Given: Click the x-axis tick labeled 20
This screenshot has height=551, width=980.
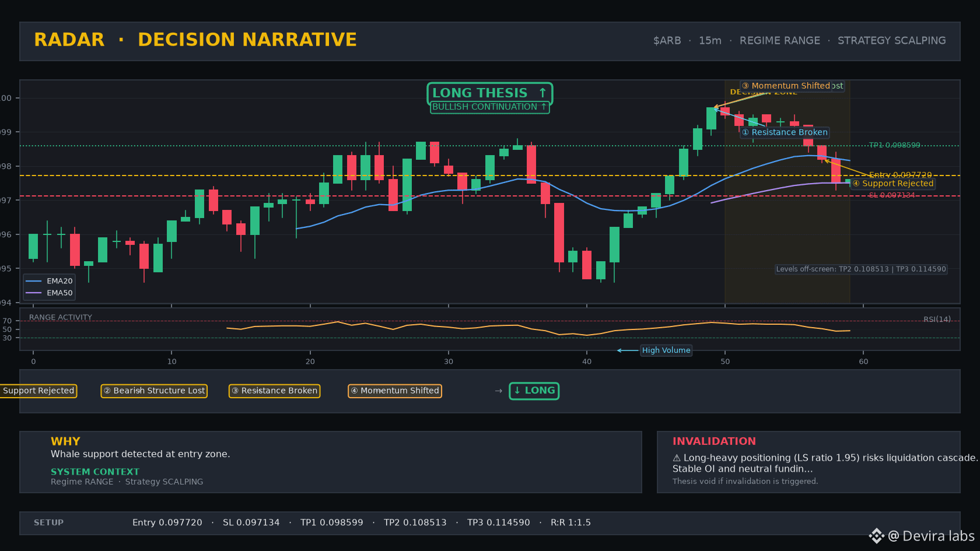Looking at the screenshot, I should [310, 362].
